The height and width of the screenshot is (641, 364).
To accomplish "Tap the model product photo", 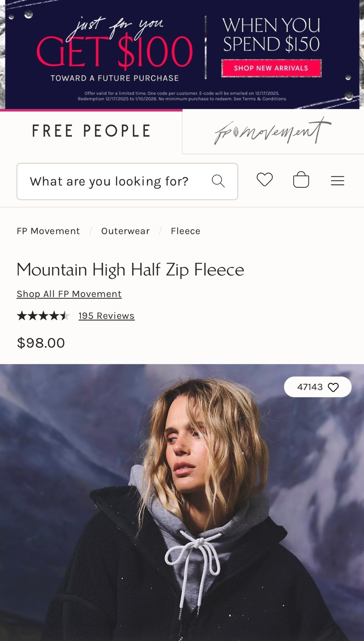I will click(182, 516).
